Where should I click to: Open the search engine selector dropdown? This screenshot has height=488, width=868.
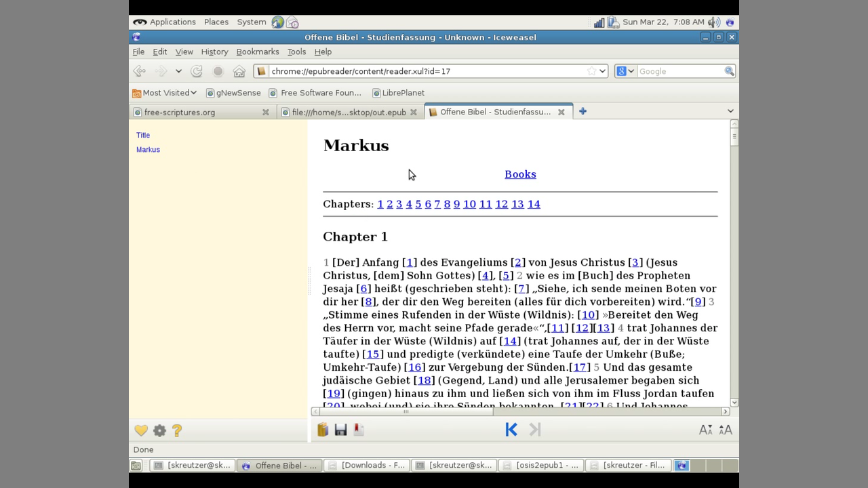point(625,71)
